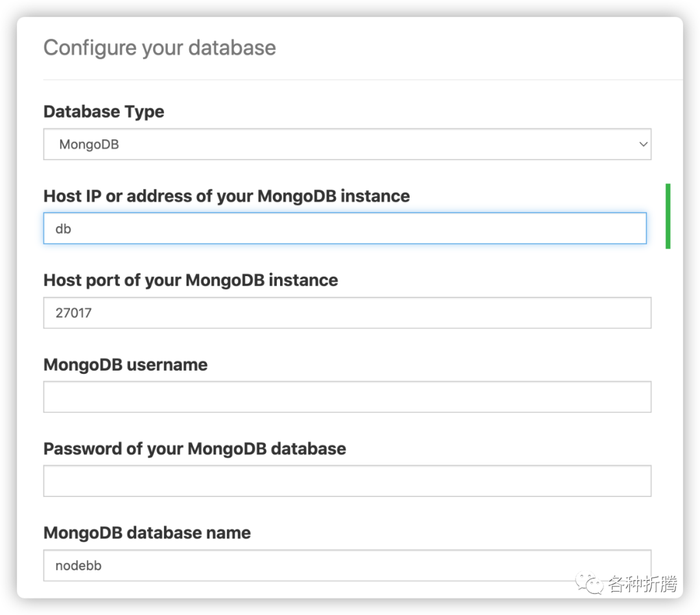The width and height of the screenshot is (700, 615).
Task: Click green indicator bar beside host field
Action: pos(668,216)
